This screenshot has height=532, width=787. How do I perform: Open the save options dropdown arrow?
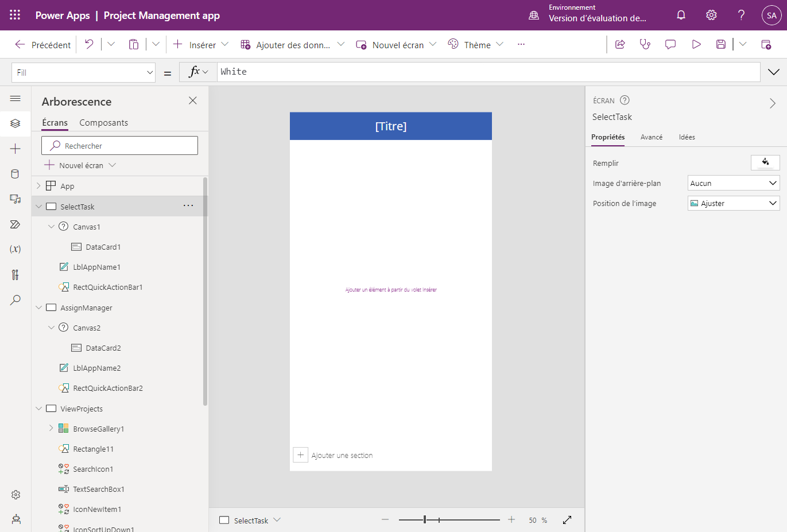(x=743, y=44)
